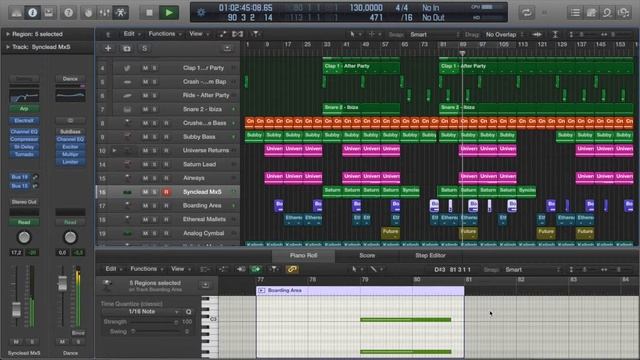Click the Duplicate Track icon

pos(127,49)
